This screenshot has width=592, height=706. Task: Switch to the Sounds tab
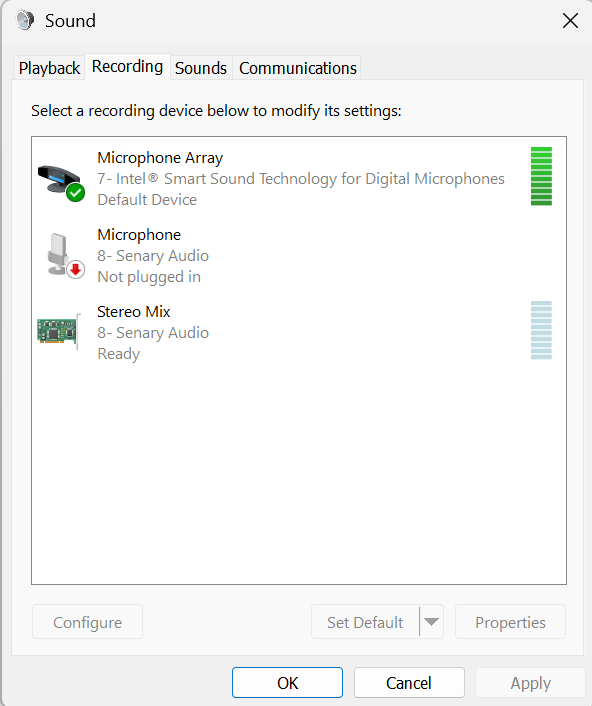tap(201, 68)
